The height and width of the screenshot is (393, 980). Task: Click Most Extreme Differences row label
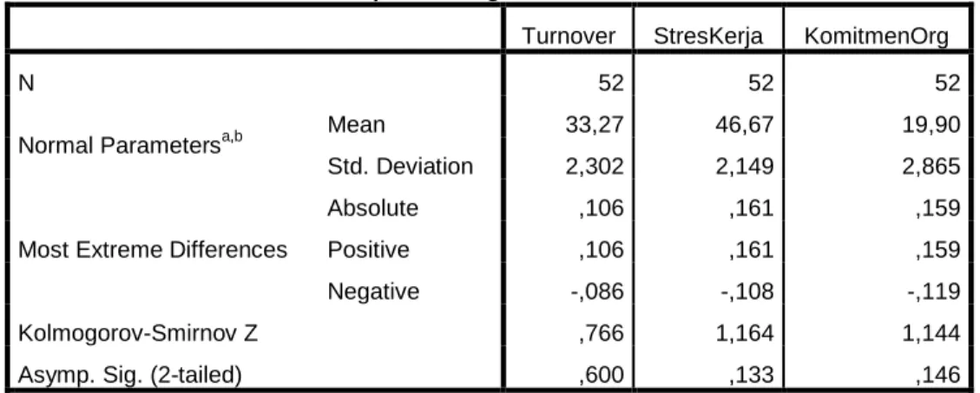(153, 249)
